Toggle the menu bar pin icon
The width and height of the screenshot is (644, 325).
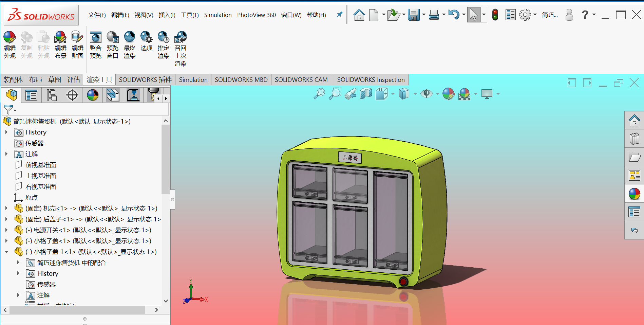coord(339,15)
